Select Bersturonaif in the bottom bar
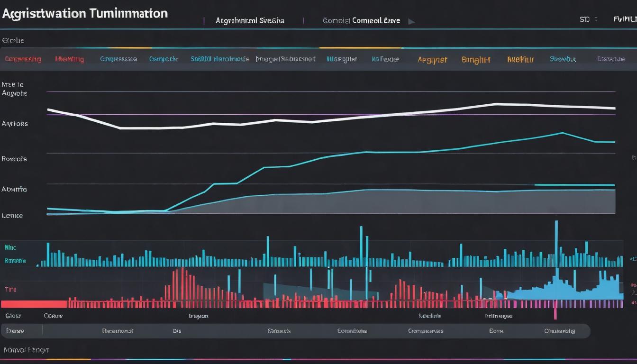This screenshot has height=364, width=637. tap(118, 331)
